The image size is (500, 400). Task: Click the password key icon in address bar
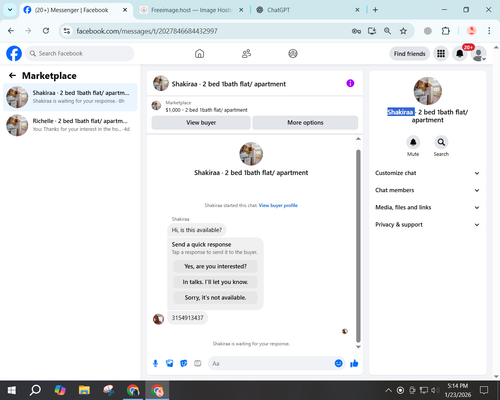tap(356, 31)
